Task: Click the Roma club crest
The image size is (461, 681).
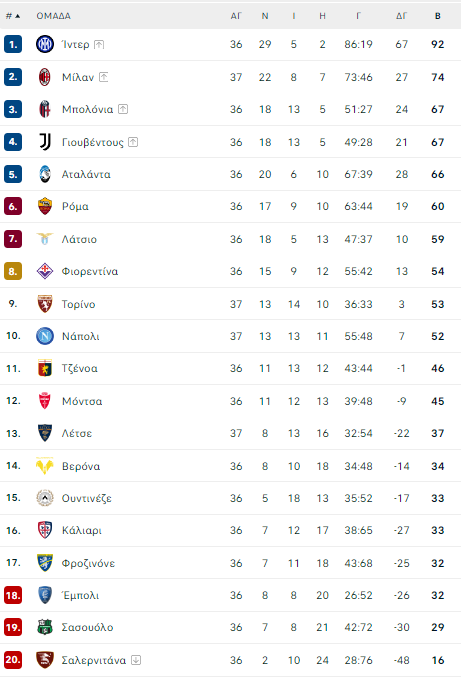Action: click(x=45, y=206)
